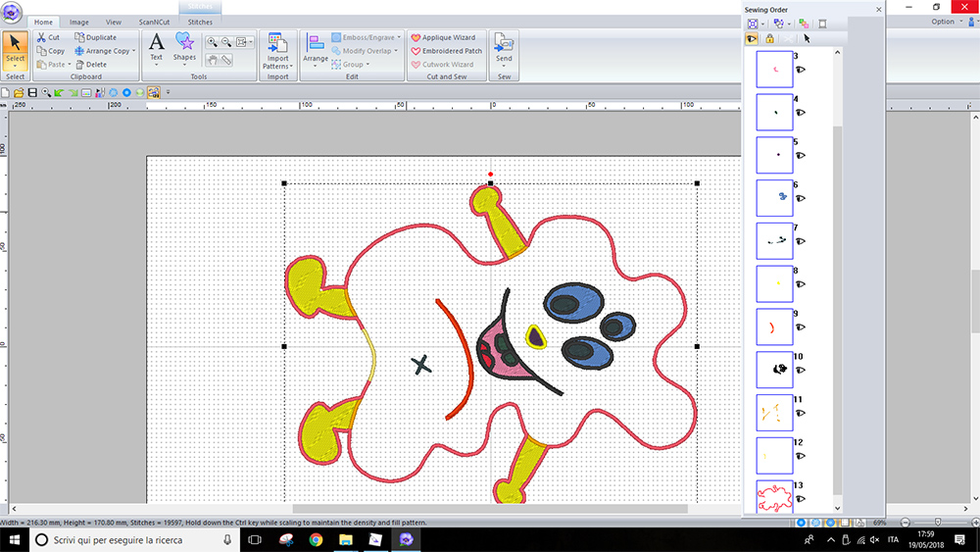Open the Arrange dropdown
Screen dimensions: 980x552
[x=316, y=66]
